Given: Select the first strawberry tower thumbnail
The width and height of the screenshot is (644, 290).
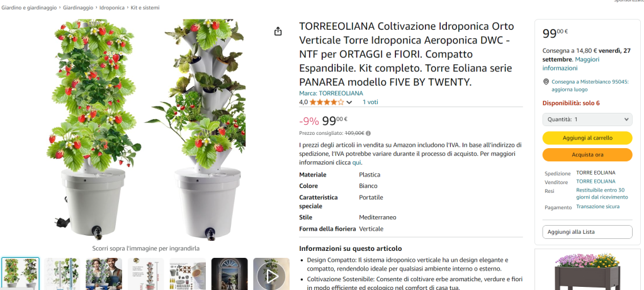Looking at the screenshot, I should [x=21, y=274].
